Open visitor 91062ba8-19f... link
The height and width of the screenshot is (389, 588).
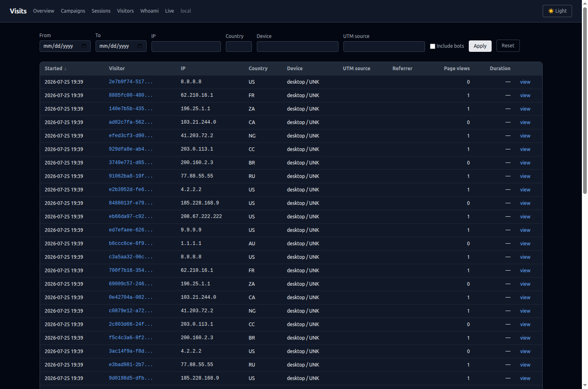[131, 176]
